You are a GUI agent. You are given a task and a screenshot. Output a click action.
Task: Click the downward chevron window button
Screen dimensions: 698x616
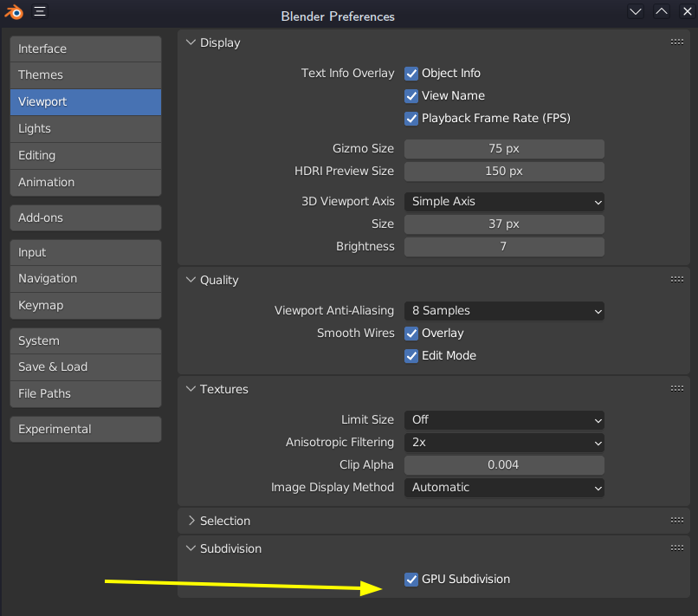636,11
